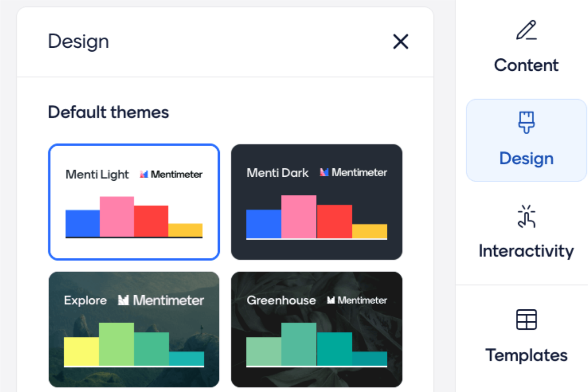
Task: Open the Interactivity pointer icon
Action: (526, 216)
